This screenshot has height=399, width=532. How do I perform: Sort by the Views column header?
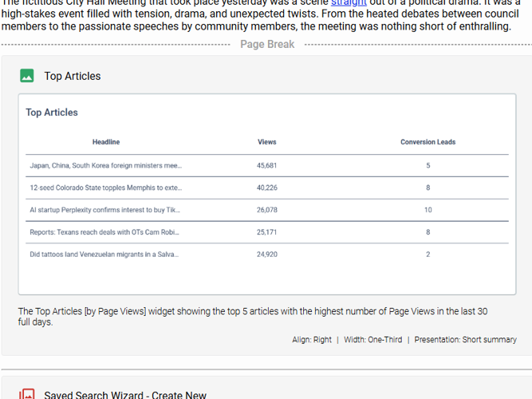[267, 142]
